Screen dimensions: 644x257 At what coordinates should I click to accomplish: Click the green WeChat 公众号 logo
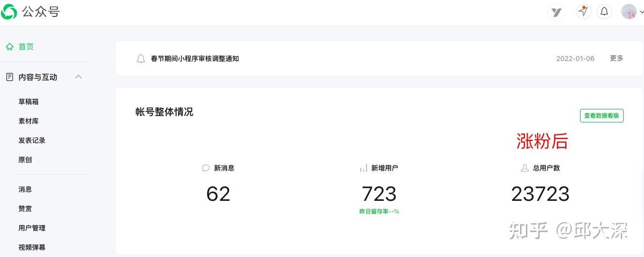[x=9, y=12]
